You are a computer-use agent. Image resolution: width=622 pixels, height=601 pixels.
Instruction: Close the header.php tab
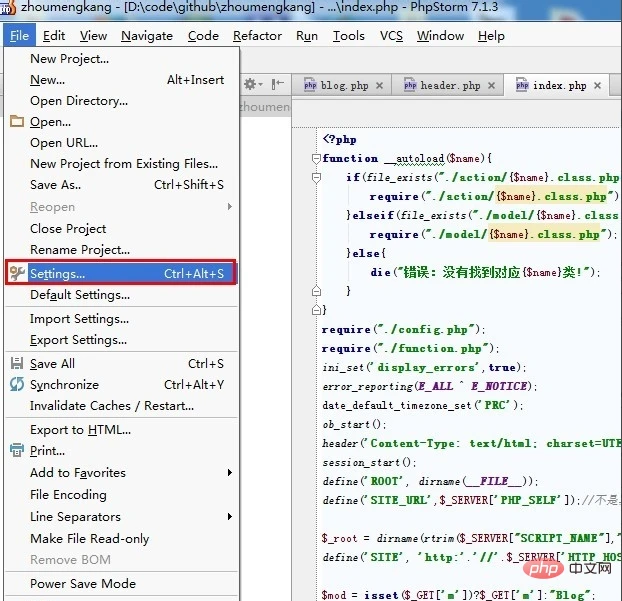pos(491,85)
